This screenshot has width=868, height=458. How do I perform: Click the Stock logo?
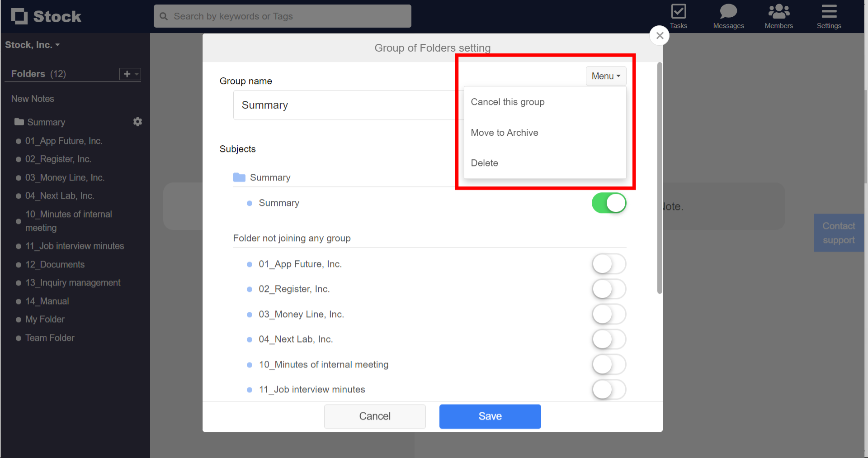[x=45, y=16]
